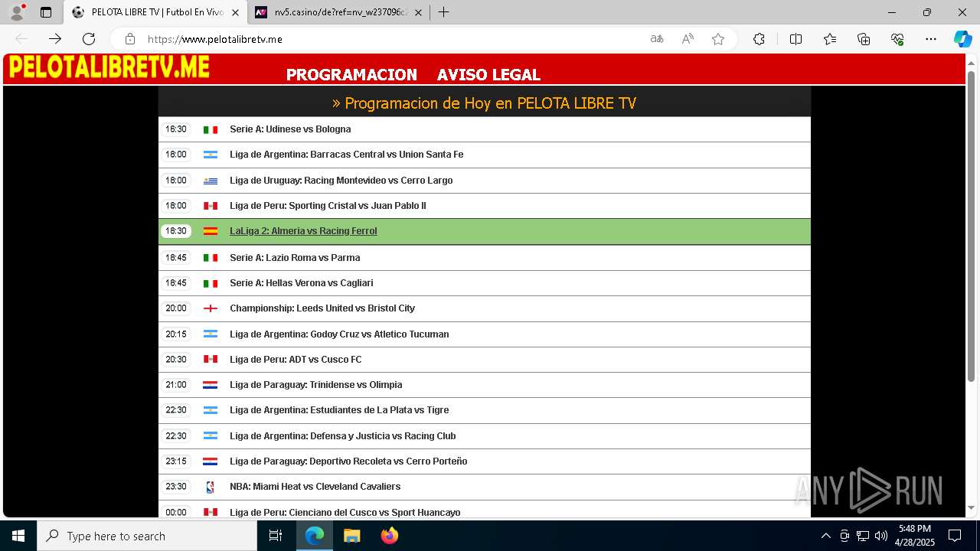View site information lock icon
This screenshot has width=980, height=551.
click(x=130, y=39)
